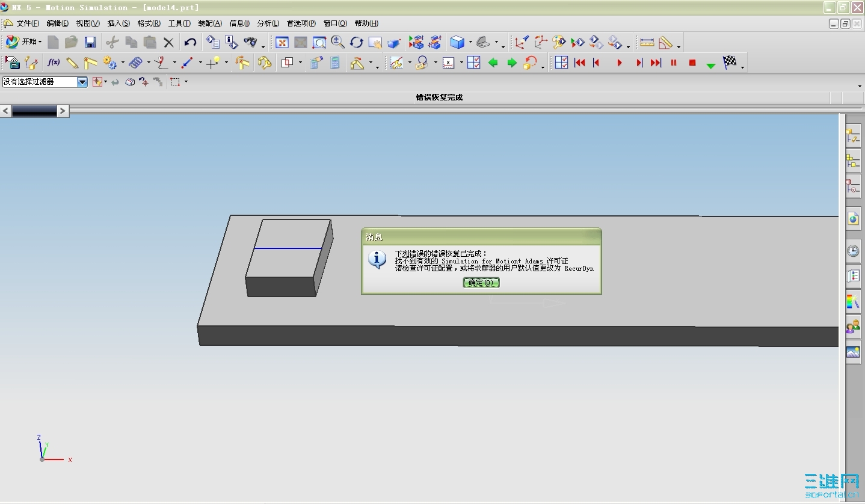The image size is (865, 504).
Task: Click the Fit view icon
Action: [x=282, y=42]
